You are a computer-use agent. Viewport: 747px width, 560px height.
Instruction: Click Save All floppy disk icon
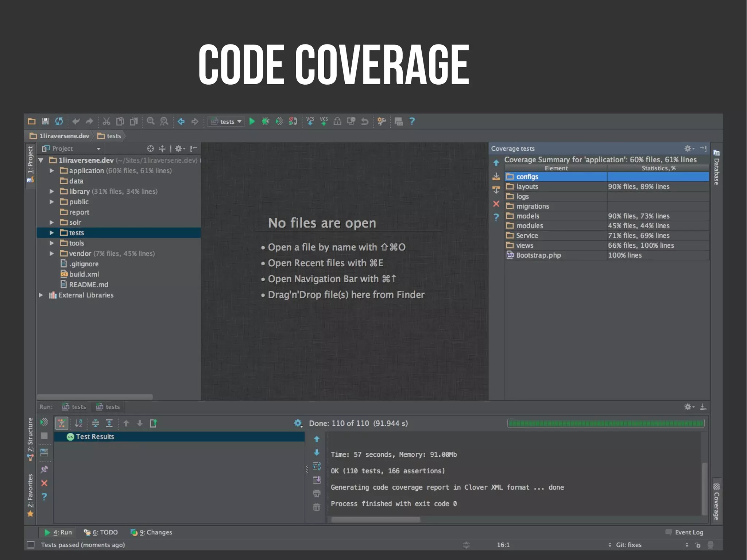pos(45,121)
